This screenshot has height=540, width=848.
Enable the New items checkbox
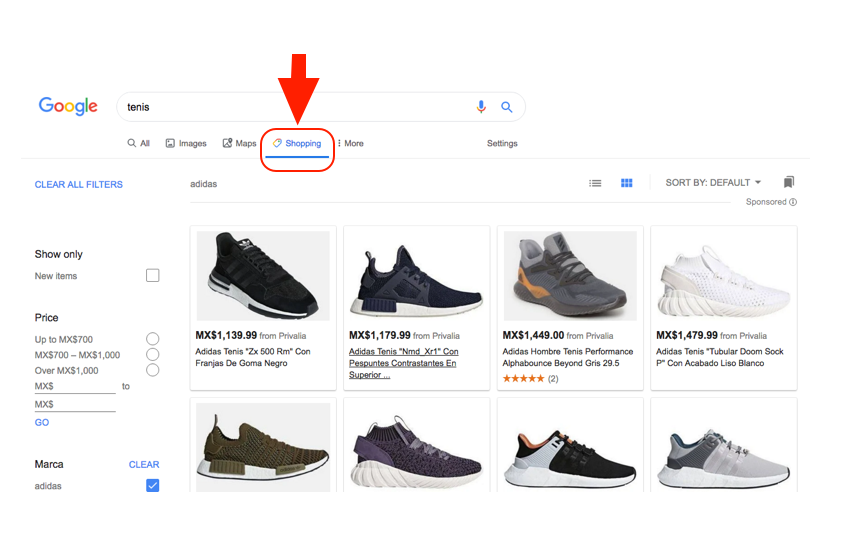point(152,275)
